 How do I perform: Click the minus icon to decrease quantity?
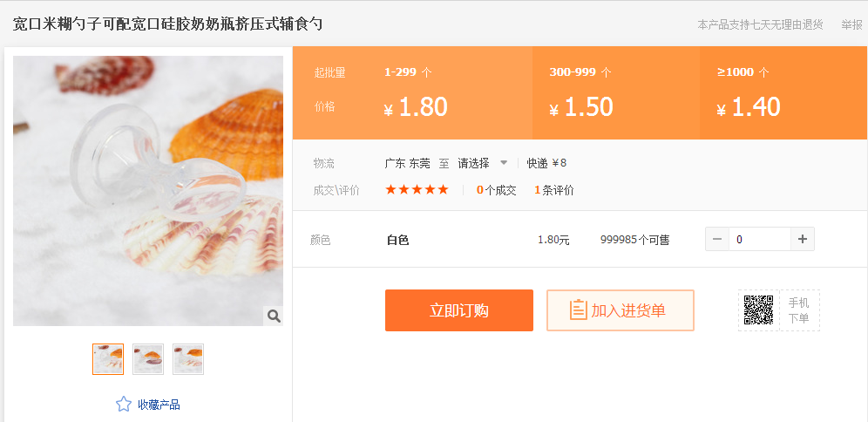(x=717, y=239)
